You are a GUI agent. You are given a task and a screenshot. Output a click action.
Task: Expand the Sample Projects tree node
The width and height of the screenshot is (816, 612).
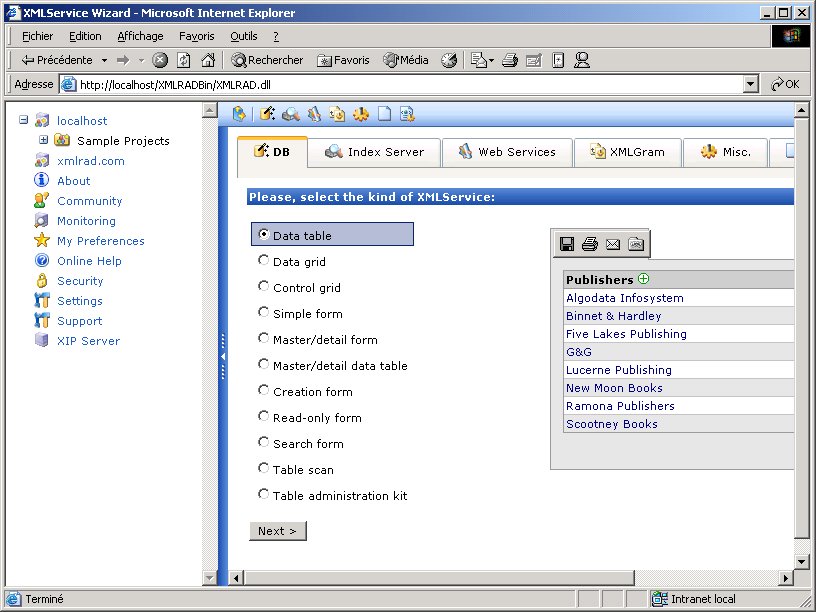click(44, 141)
